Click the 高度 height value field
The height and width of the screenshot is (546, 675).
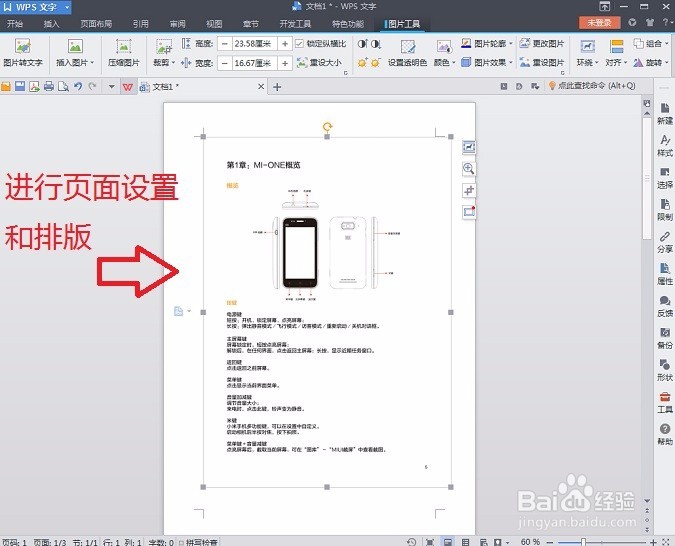click(x=255, y=43)
